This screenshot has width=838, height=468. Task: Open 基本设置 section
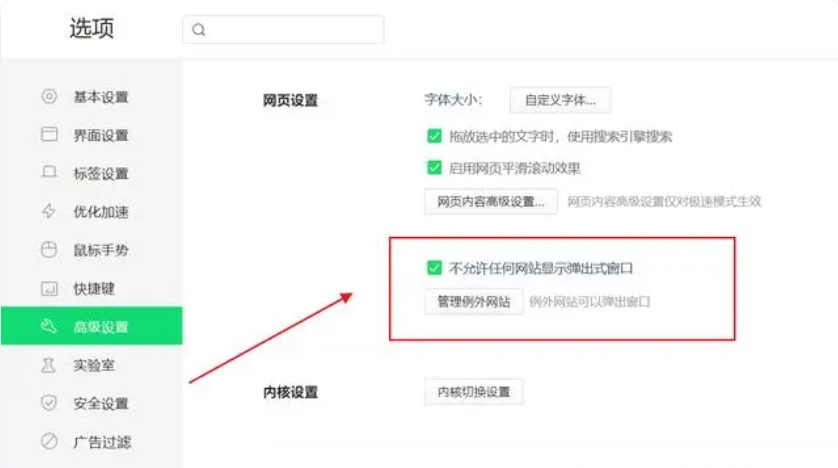point(91,97)
